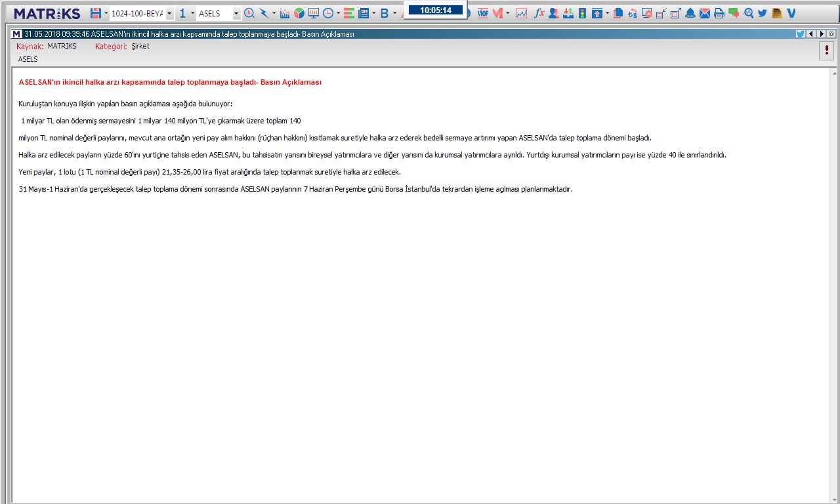Screen dimensions: 840x504
Task: Open the magnifier chart search icon
Action: pyautogui.click(x=249, y=13)
